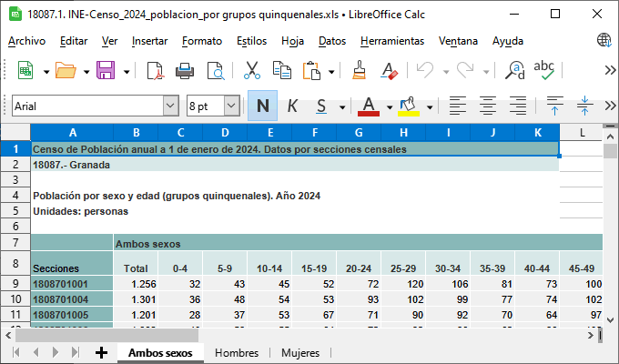Screen dimensions: 619x364
Task: Run the spelling check icon
Action: (544, 71)
